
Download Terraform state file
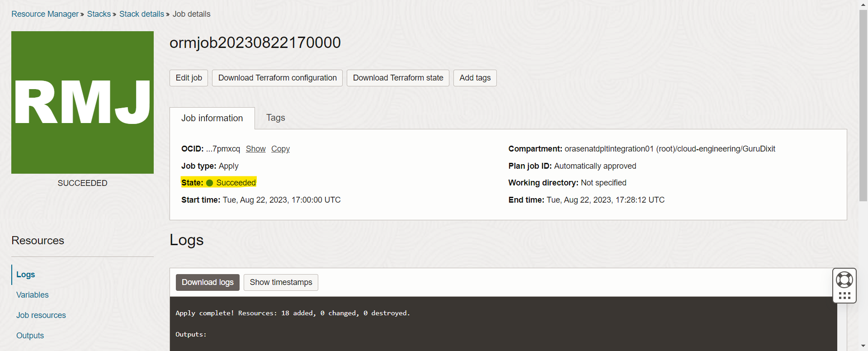398,78
